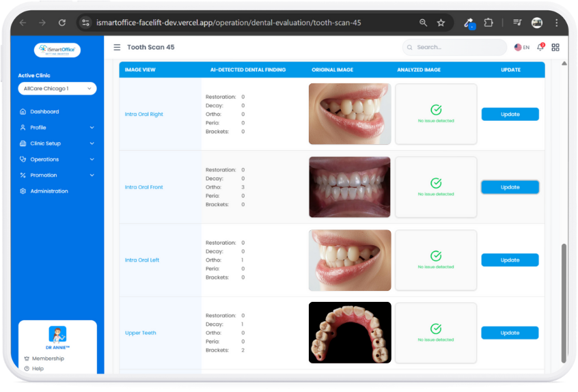Viewport: 578px width, 392px height.
Task: Open notifications bell icon
Action: pyautogui.click(x=540, y=47)
